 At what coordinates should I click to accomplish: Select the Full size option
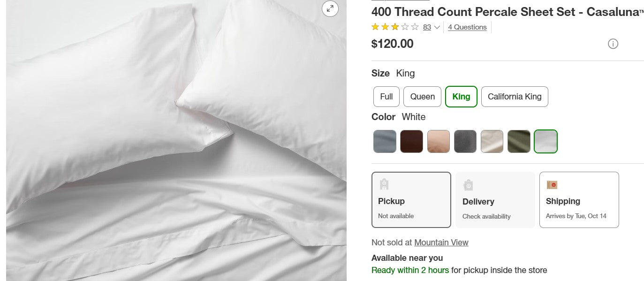[x=386, y=97]
